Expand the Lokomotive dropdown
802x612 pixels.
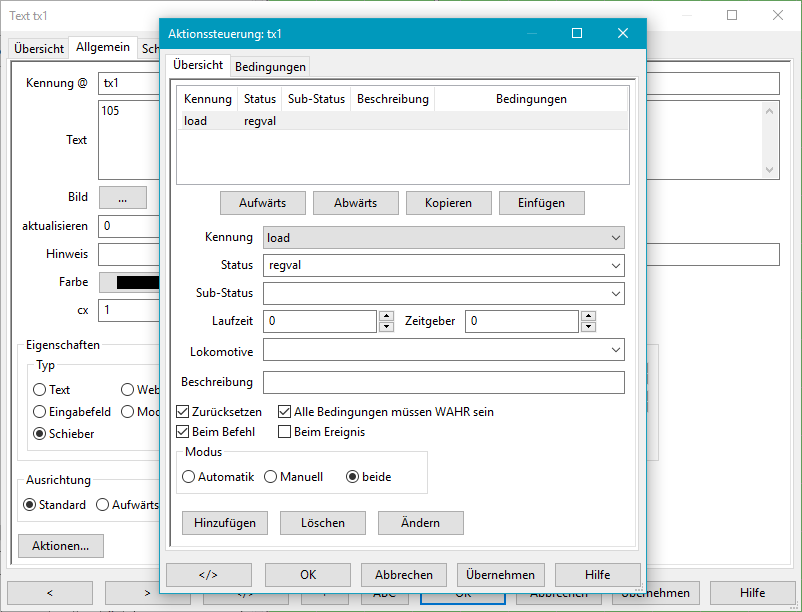coord(614,349)
